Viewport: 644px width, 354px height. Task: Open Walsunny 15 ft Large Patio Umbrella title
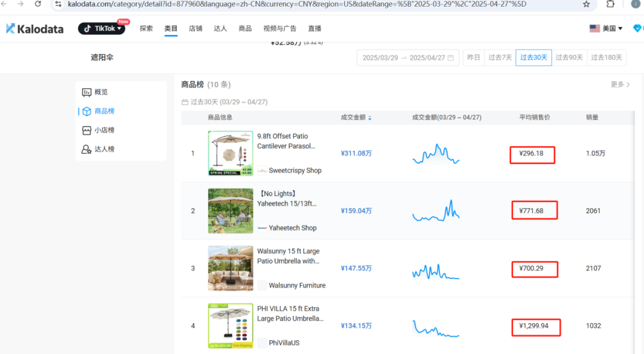click(x=289, y=256)
